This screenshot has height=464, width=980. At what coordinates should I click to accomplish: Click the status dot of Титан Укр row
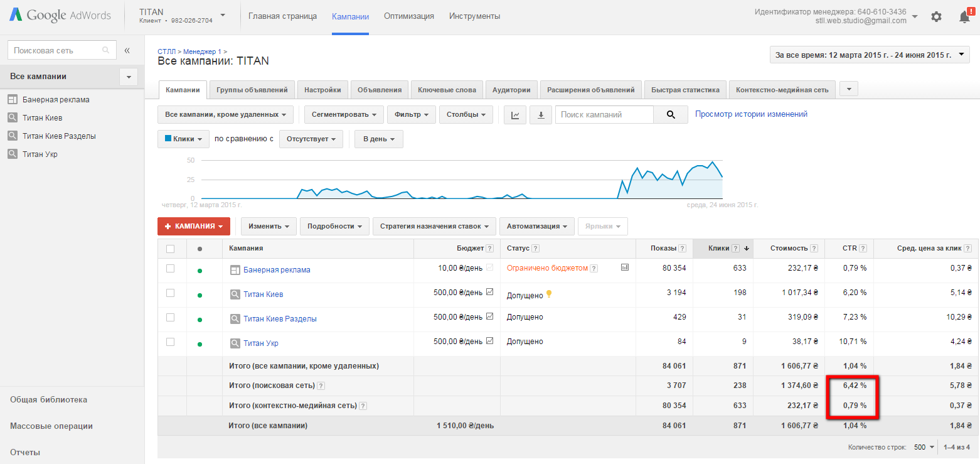tap(200, 344)
